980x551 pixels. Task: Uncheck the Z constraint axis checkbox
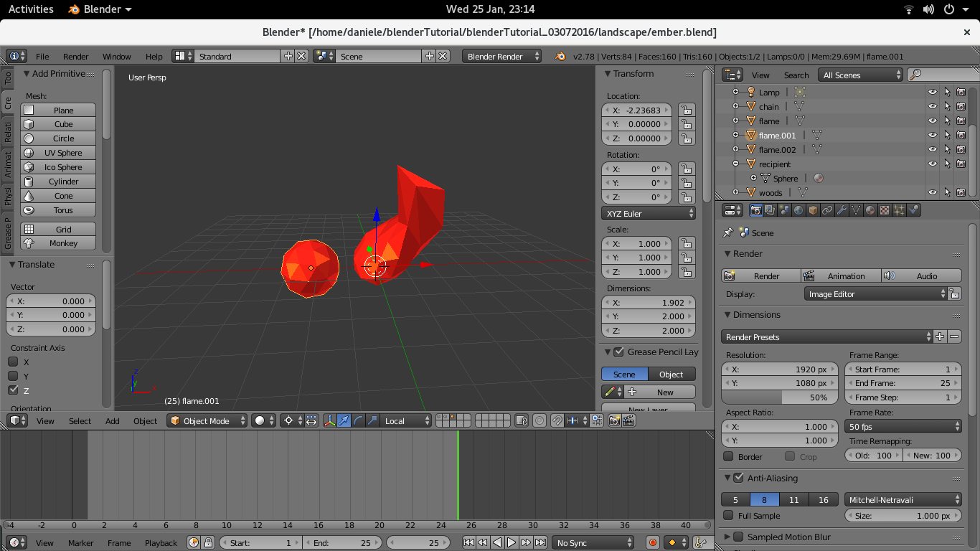click(x=13, y=390)
